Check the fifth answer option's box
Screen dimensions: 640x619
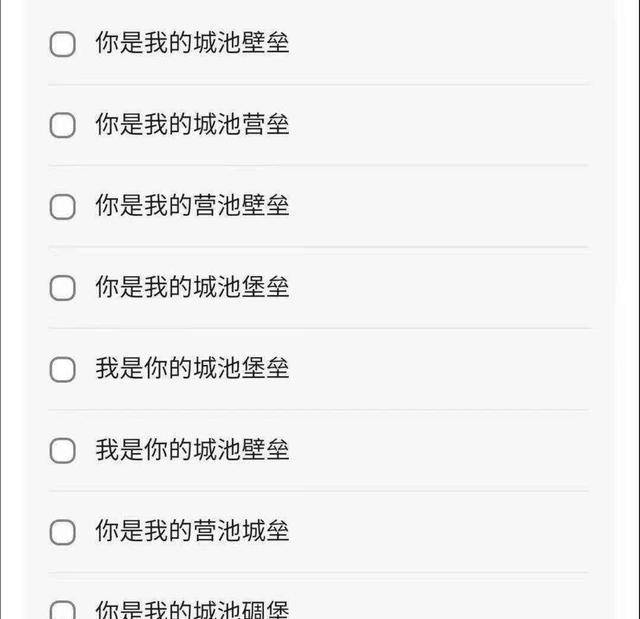coord(63,369)
